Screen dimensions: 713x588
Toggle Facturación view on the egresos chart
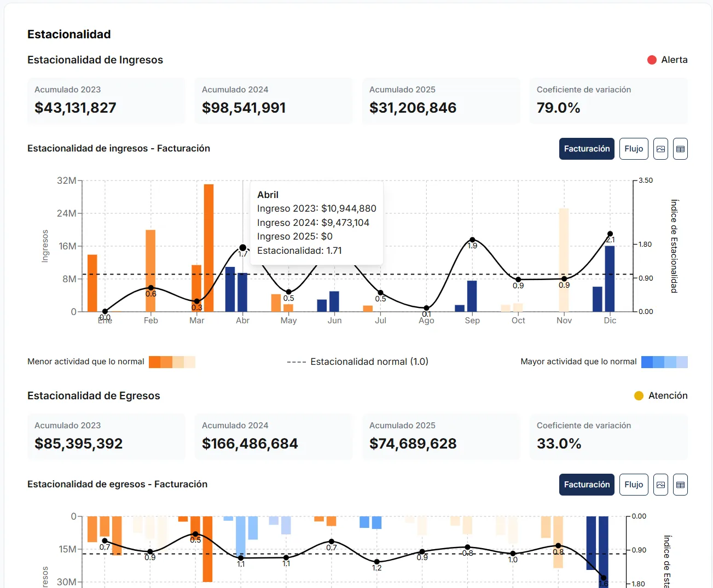pyautogui.click(x=586, y=485)
